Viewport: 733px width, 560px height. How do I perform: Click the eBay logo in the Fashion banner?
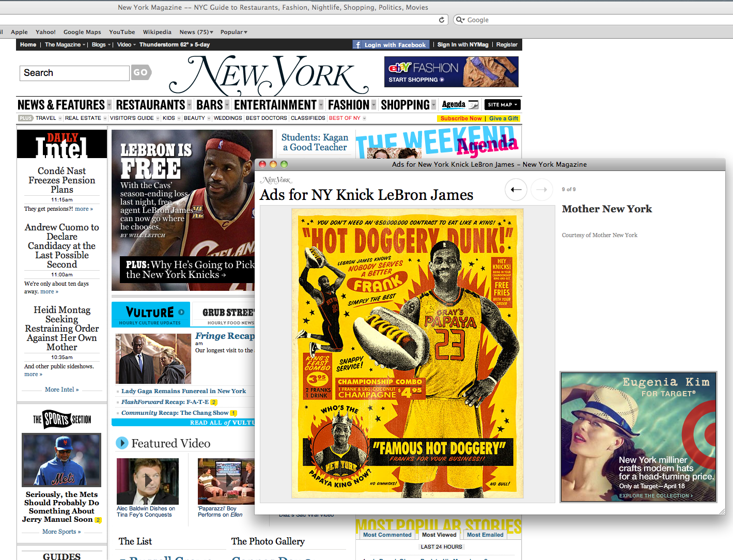click(x=399, y=68)
